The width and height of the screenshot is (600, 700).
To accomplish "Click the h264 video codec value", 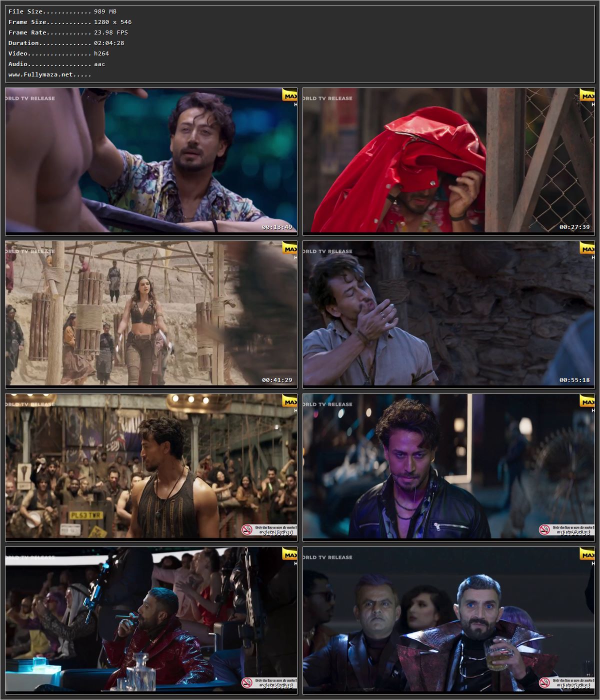I will pos(101,53).
